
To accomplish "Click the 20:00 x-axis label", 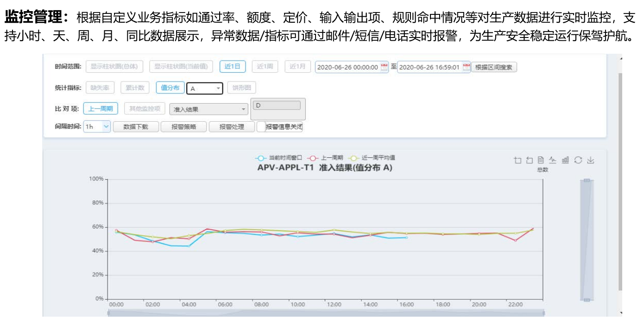I will click(479, 305).
